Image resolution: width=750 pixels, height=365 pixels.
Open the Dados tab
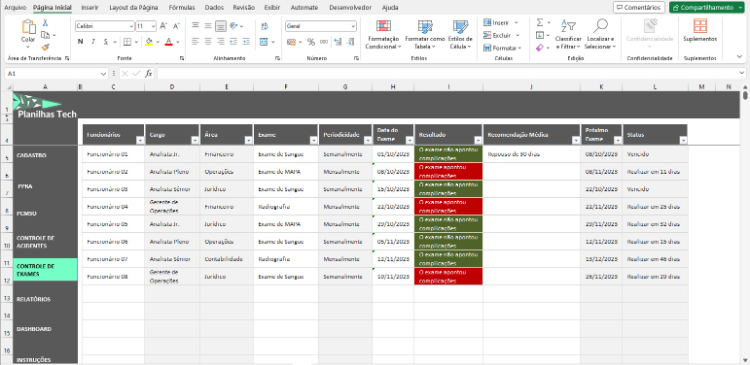pyautogui.click(x=214, y=8)
